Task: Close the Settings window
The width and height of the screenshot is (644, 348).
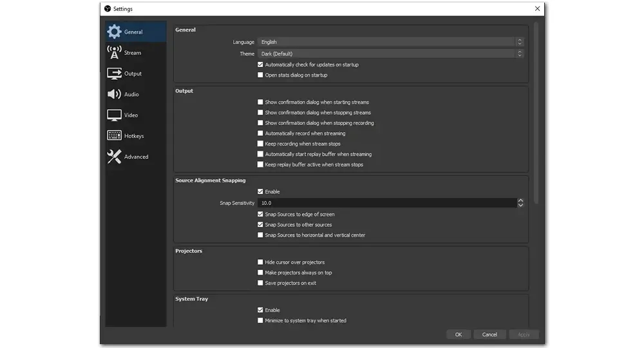Action: coord(537,8)
